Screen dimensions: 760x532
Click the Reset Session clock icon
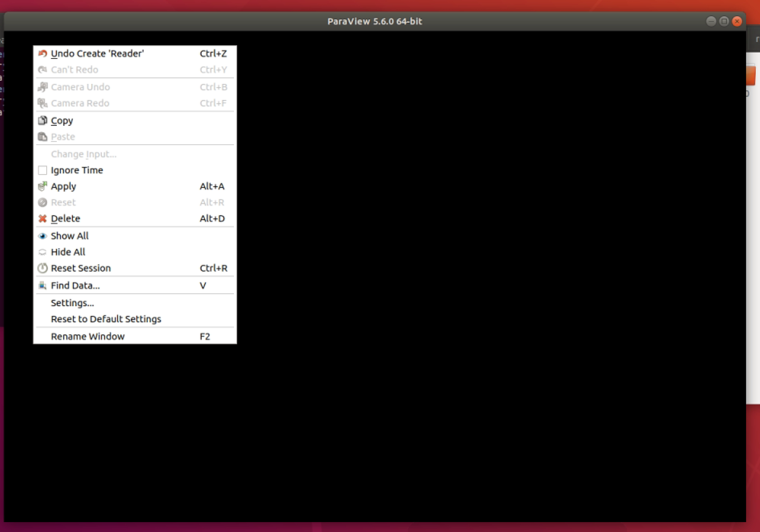43,268
